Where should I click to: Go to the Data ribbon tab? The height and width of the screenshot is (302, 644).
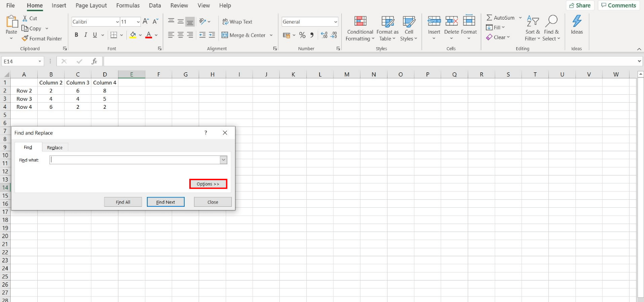pyautogui.click(x=155, y=6)
